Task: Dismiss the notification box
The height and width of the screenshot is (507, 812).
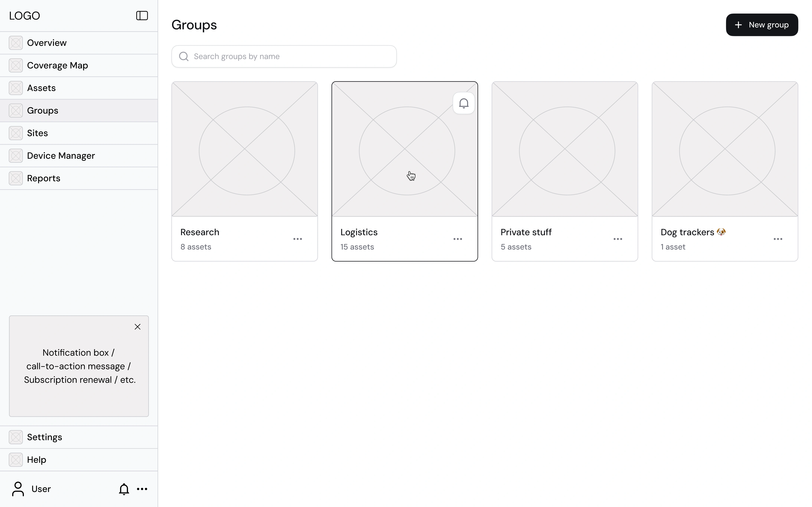Action: click(138, 326)
